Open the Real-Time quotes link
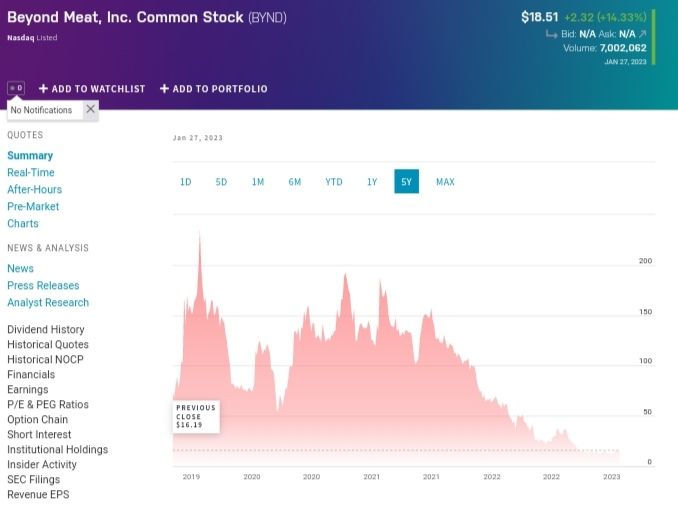678x522 pixels. click(x=31, y=173)
